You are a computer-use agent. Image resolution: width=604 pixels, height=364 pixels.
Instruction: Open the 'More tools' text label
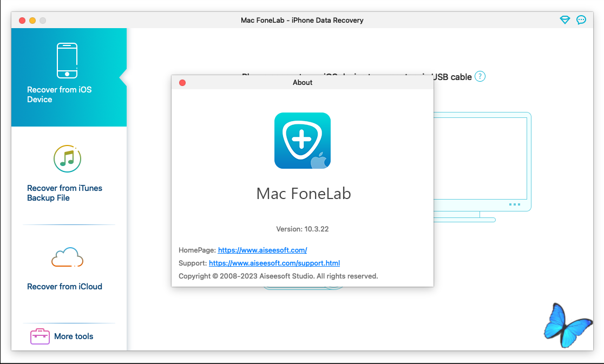74,336
